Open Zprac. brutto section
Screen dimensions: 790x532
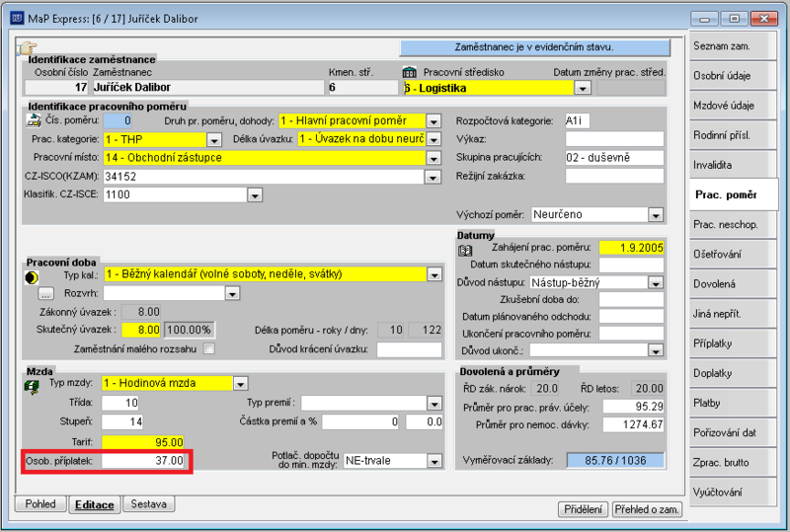pos(732,463)
